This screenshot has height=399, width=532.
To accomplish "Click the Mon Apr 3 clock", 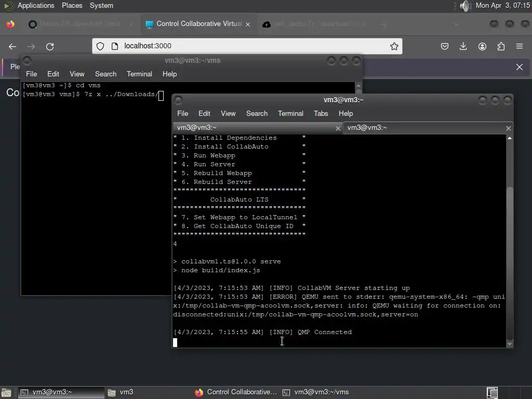I will [x=502, y=5].
